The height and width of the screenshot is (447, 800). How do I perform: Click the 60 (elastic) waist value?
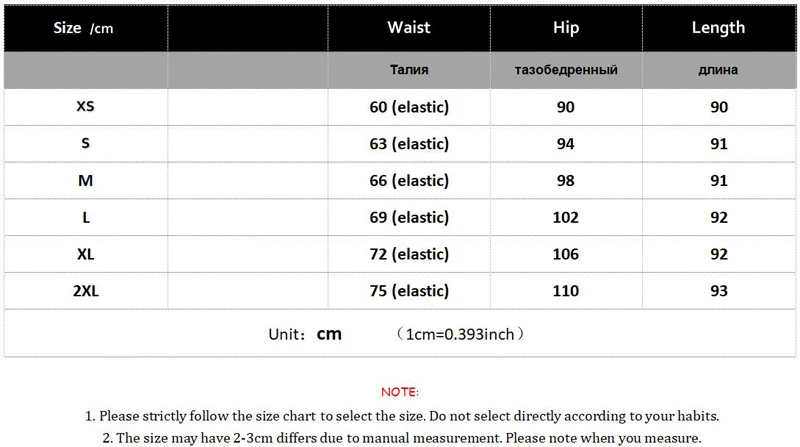[409, 107]
